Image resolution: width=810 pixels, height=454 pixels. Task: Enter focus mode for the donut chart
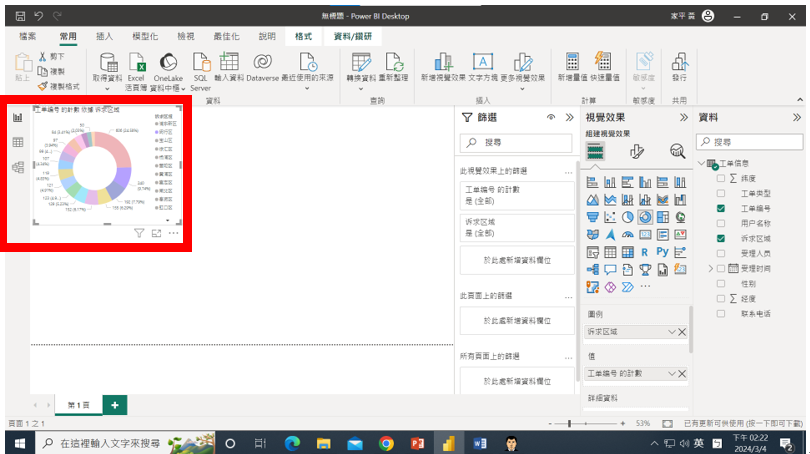157,232
